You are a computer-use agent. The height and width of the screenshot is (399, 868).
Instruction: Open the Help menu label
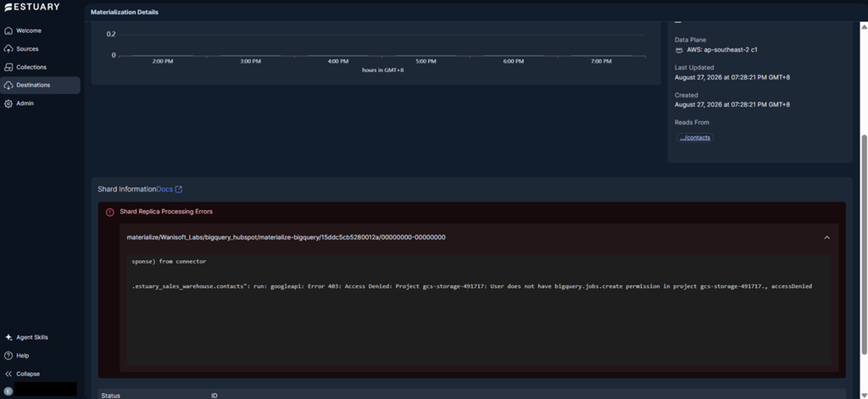pos(23,356)
